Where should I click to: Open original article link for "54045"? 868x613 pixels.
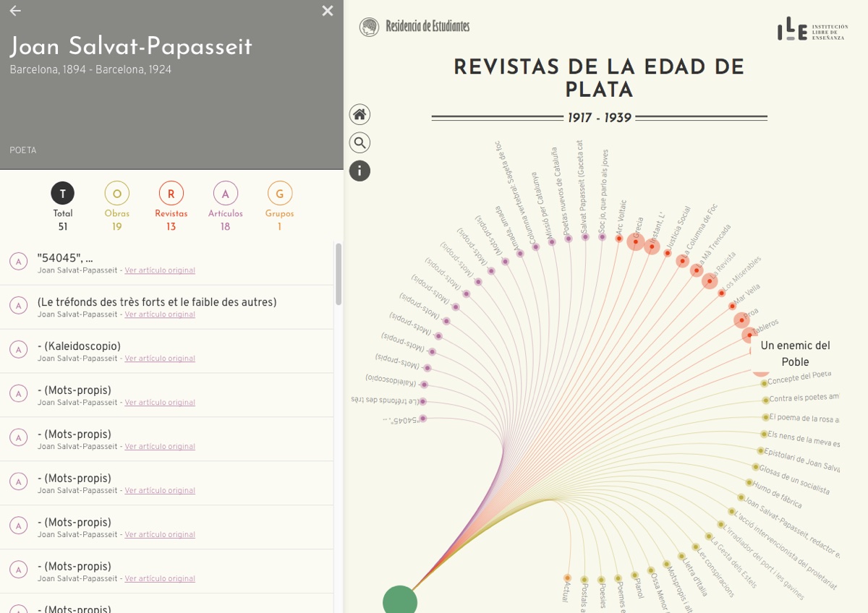point(160,270)
